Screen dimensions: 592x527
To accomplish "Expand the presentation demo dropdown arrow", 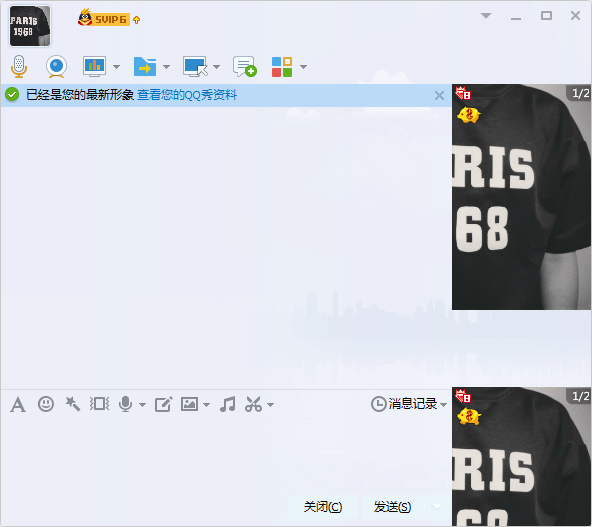I will pos(117,67).
